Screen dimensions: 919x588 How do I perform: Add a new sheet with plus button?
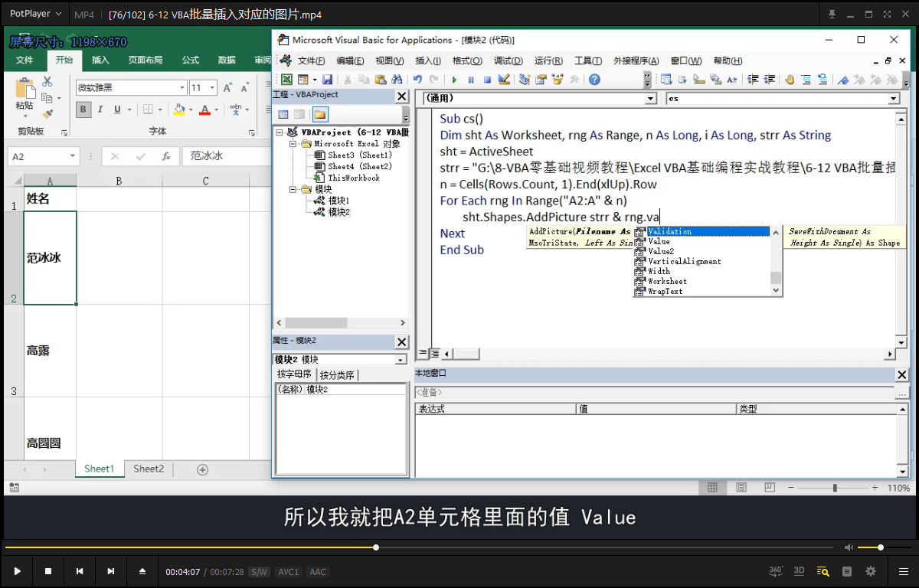203,469
